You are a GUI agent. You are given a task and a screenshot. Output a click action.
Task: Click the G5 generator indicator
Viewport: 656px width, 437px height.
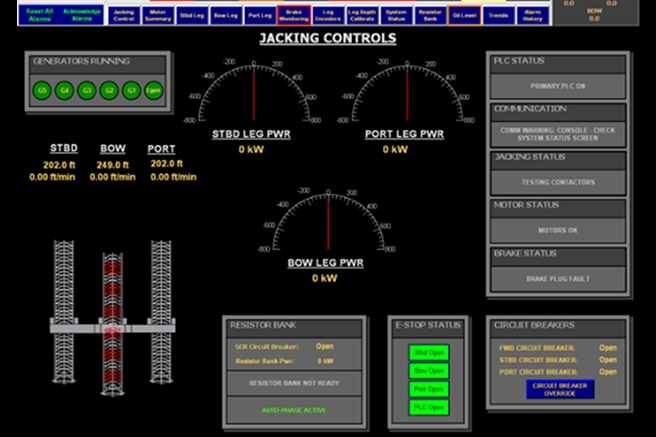click(42, 90)
